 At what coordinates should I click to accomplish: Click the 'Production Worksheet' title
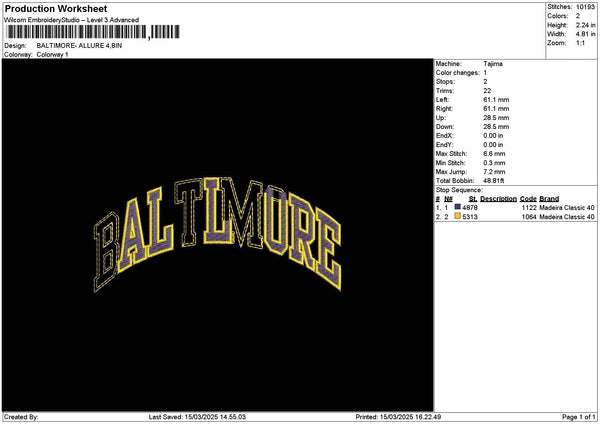tap(56, 9)
